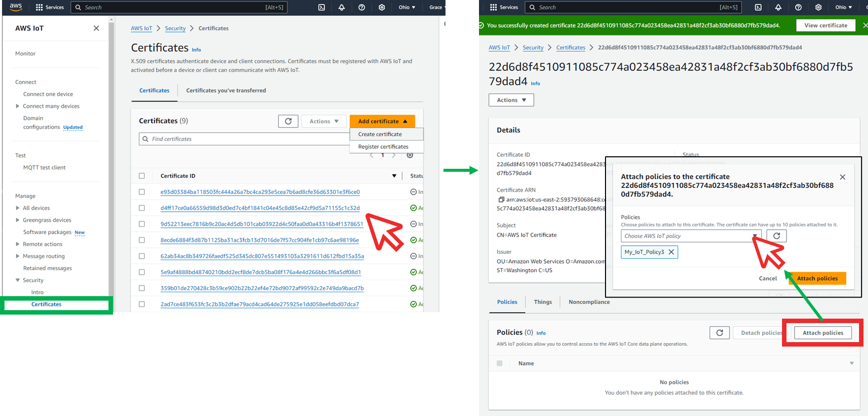Expand Greengrass devices in sidebar
The image size is (868, 416).
pos(17,220)
